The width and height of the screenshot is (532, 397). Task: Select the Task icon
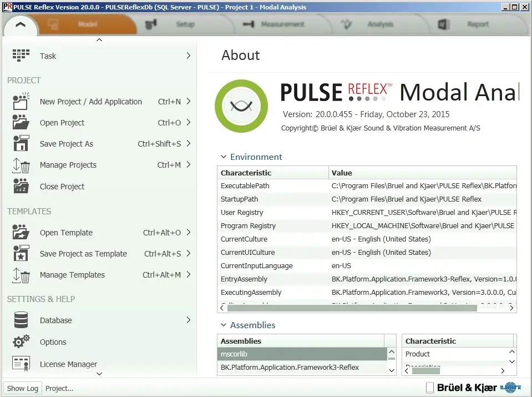(x=21, y=56)
